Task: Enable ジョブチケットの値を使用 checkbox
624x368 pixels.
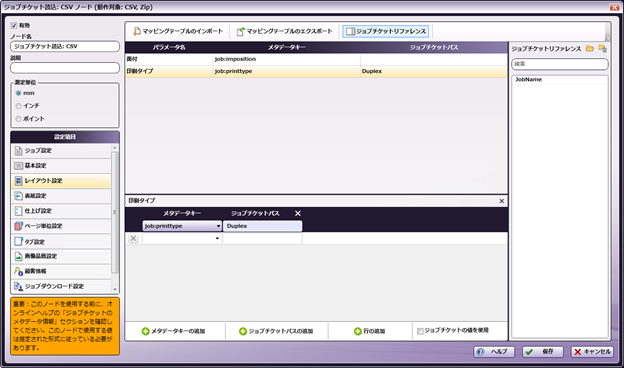Action: 420,331
